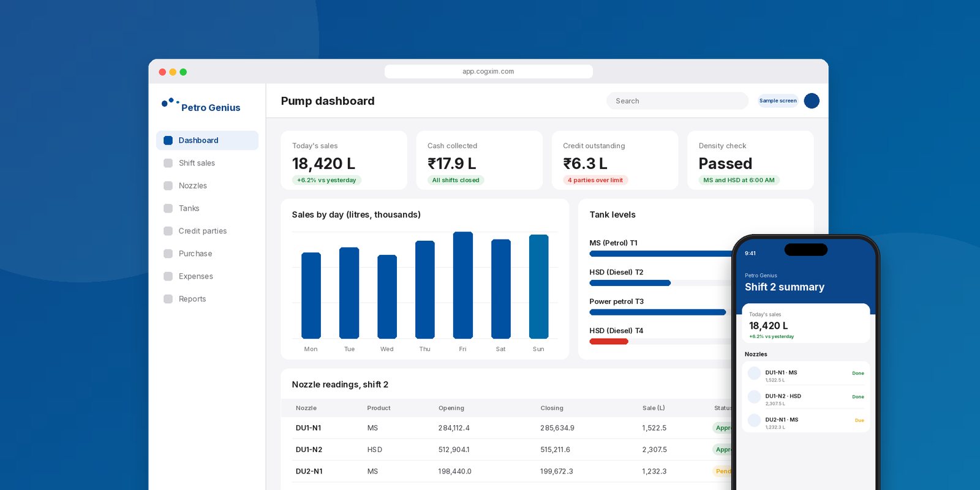Open the Credit outstanding card
This screenshot has height=490, width=980.
coord(615,160)
